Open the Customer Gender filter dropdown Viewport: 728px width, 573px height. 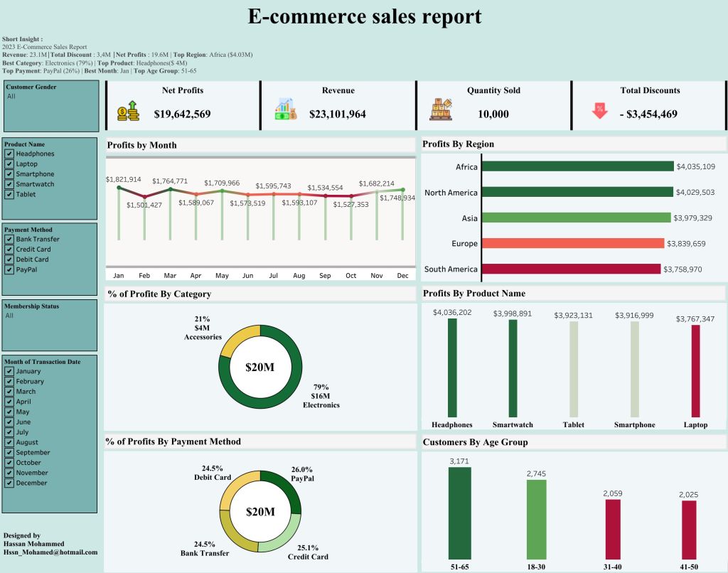[50, 96]
